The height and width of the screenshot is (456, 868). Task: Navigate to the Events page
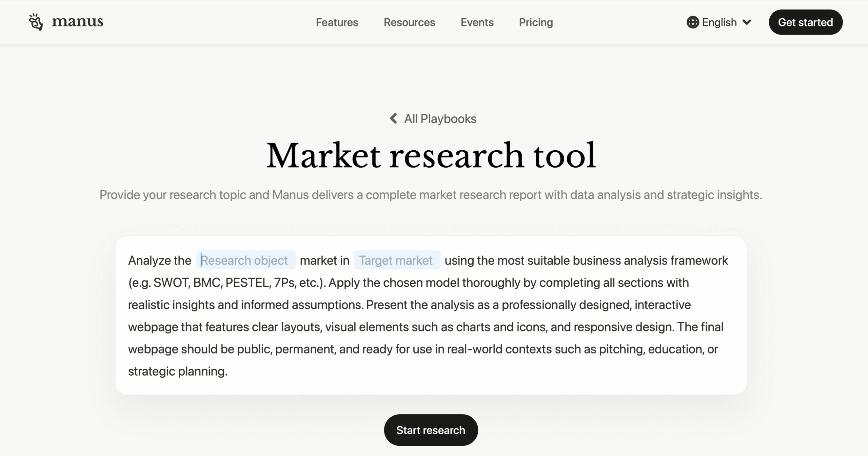pos(477,22)
